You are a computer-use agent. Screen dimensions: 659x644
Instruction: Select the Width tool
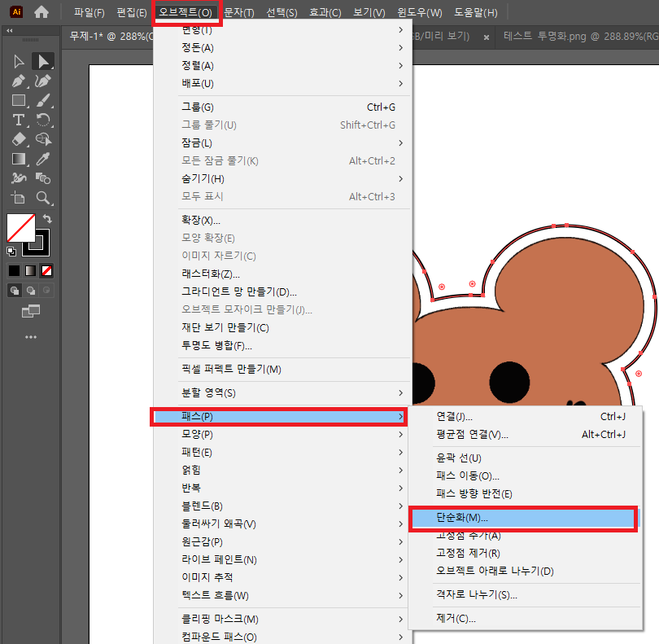point(19,178)
